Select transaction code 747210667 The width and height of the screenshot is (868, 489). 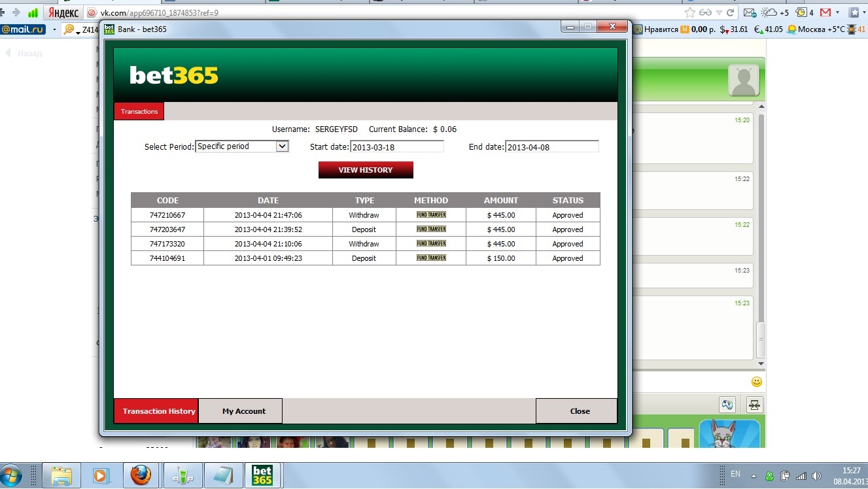[167, 215]
